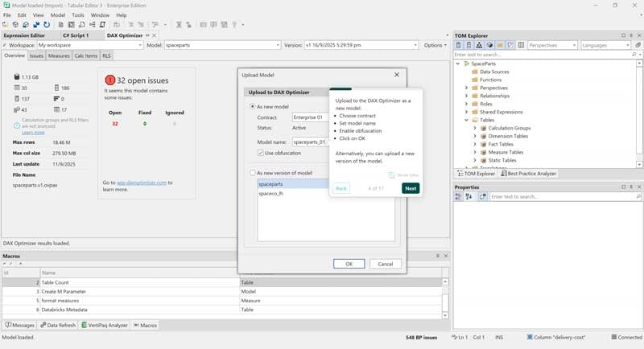The width and height of the screenshot is (644, 349).
Task: Click the Learn more link
Action: 33,133
